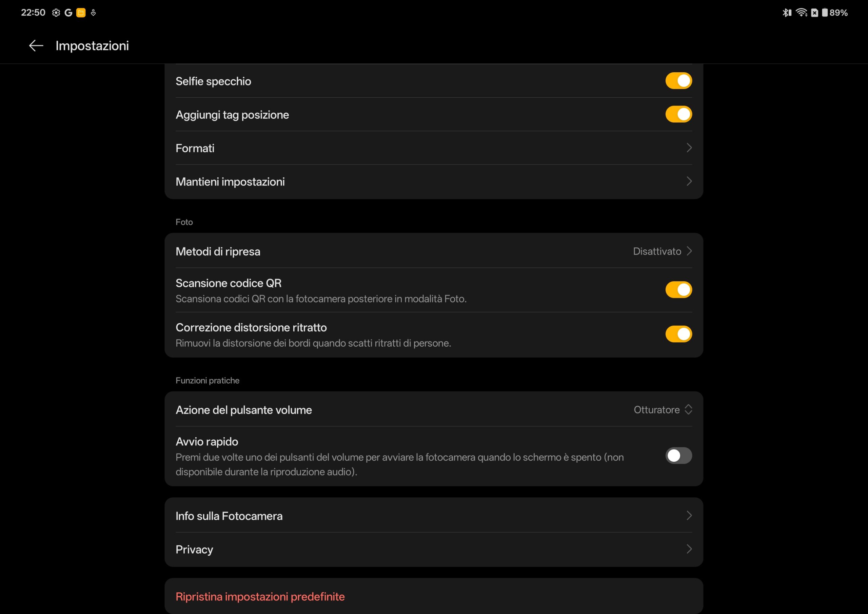Open Azione del pulsante volume dropdown

(662, 410)
